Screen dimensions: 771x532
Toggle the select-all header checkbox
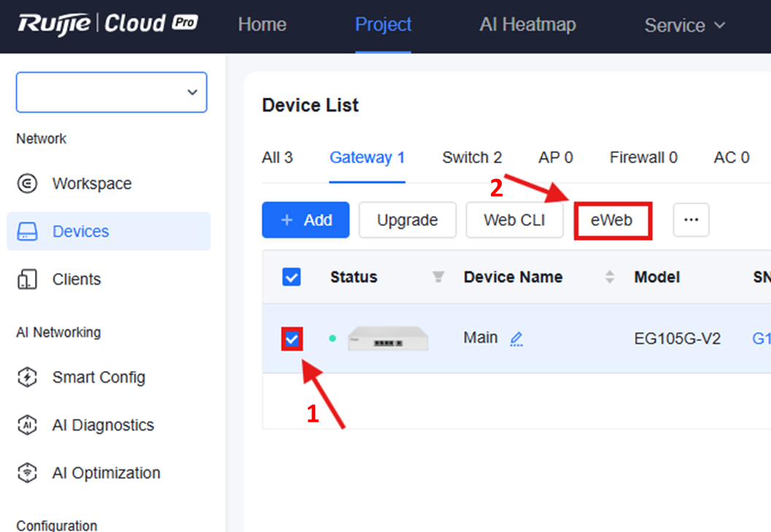291,277
